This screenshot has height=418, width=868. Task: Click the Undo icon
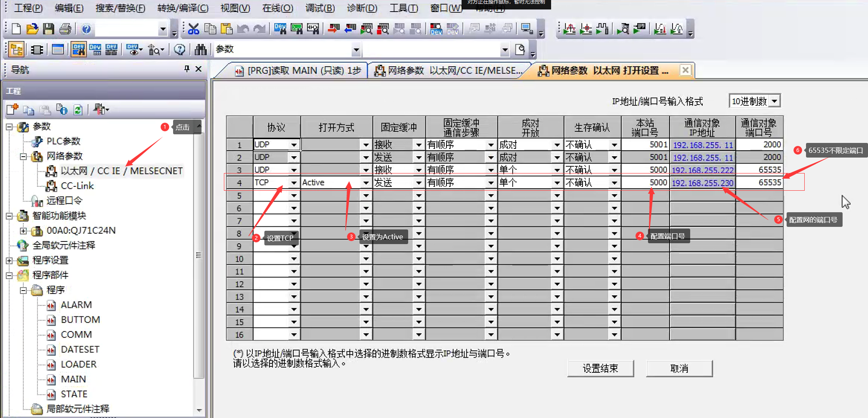(243, 28)
